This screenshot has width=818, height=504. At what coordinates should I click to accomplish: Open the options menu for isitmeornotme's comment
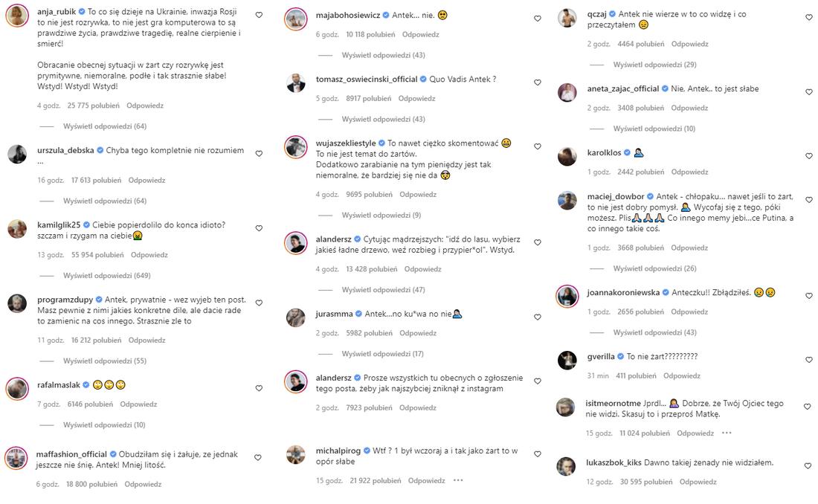point(727,433)
